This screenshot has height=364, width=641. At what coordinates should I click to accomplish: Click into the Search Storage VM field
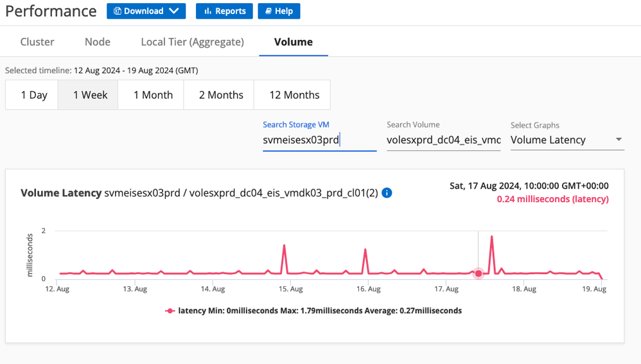319,140
